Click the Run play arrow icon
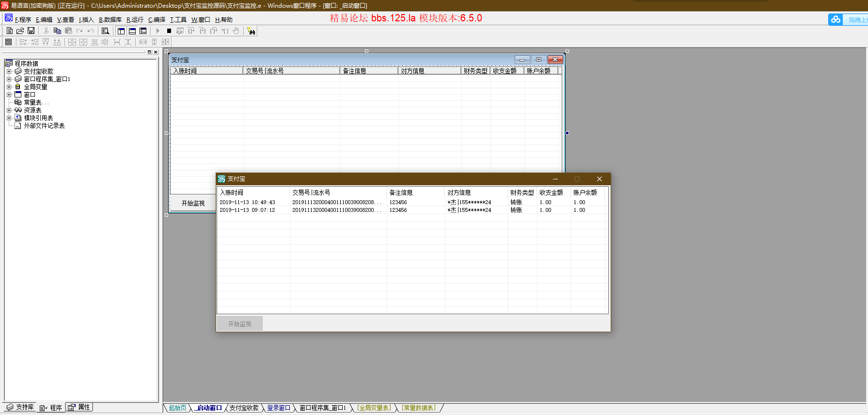The width and height of the screenshot is (868, 415). coord(158,31)
